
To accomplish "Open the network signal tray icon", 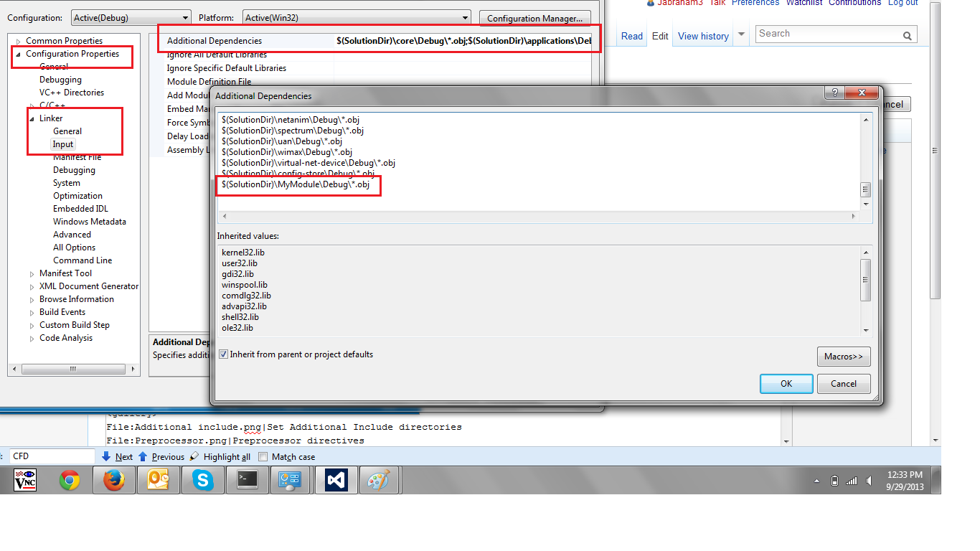I will click(851, 481).
